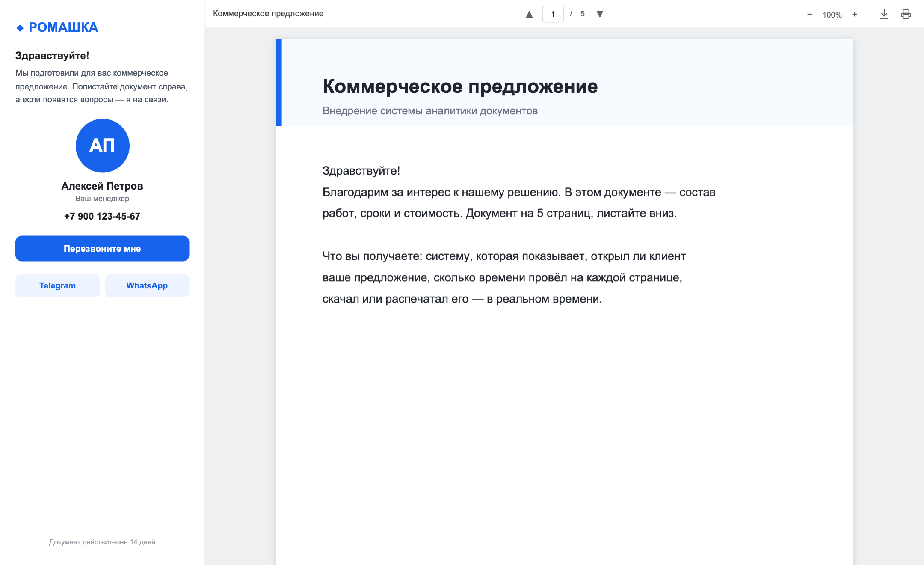Viewport: 924px width, 565px height.
Task: Open Telegram chat with manager
Action: coord(57,285)
